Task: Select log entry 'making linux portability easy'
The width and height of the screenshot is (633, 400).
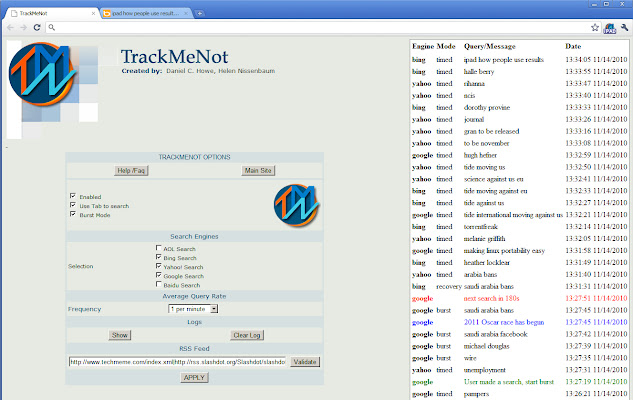Action: pyautogui.click(x=504, y=251)
